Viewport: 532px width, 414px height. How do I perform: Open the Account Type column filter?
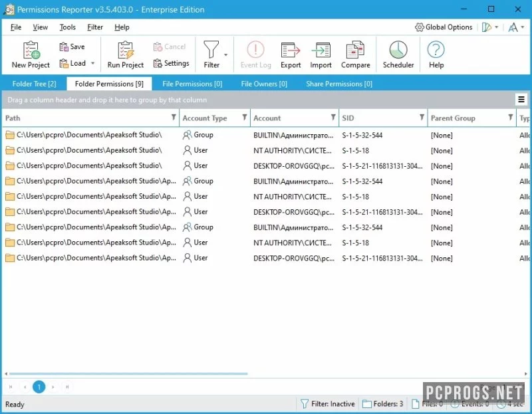(x=244, y=118)
